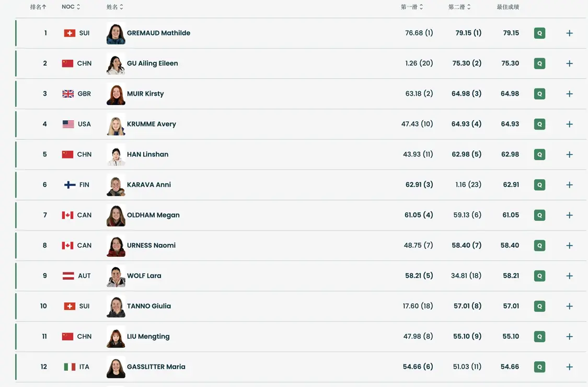The width and height of the screenshot is (588, 387).
Task: Sort results by 排名 column
Action: [38, 7]
